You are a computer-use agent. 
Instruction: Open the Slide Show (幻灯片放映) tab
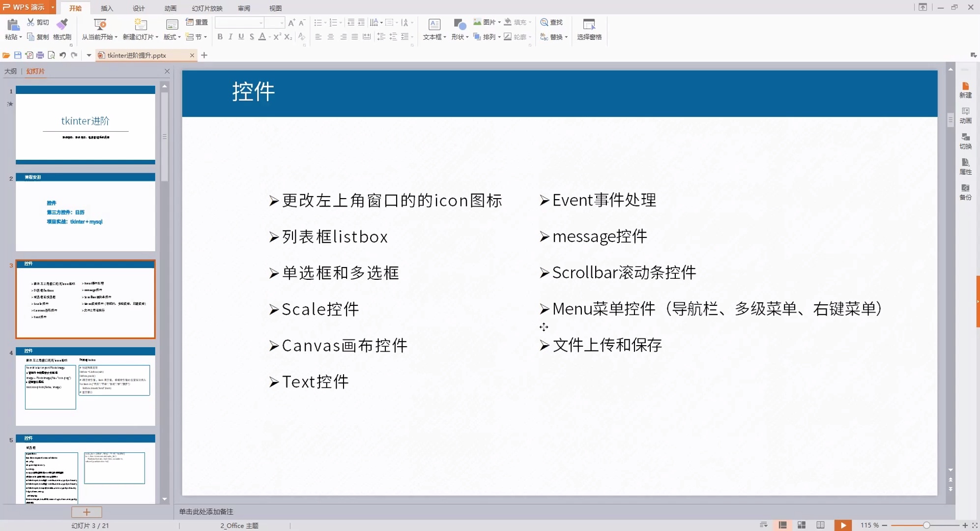207,8
